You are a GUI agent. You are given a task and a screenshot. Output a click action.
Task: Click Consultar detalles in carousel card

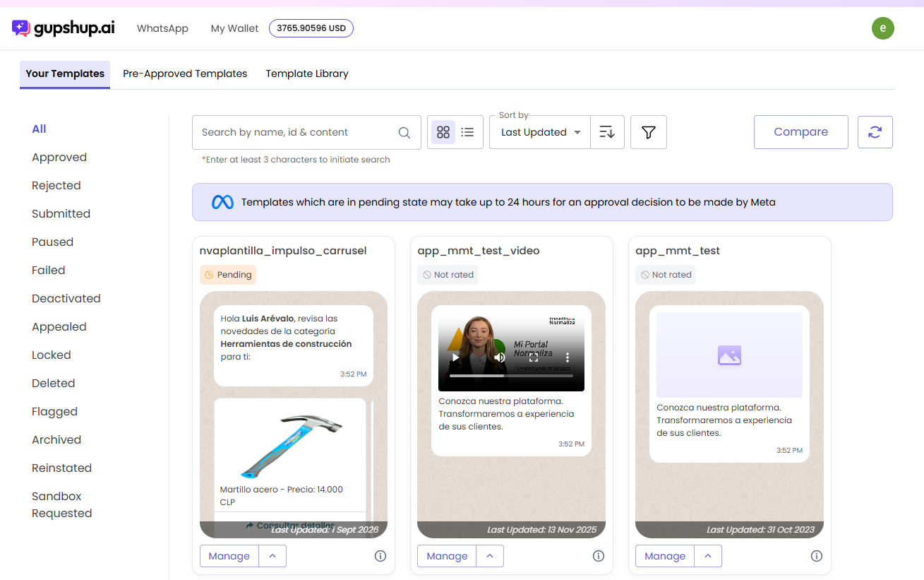[x=290, y=526]
